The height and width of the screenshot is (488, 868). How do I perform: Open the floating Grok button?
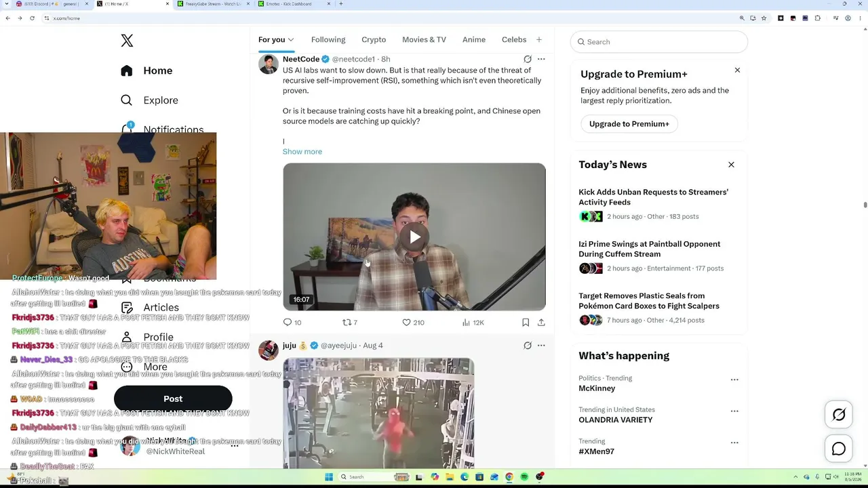[x=839, y=415]
